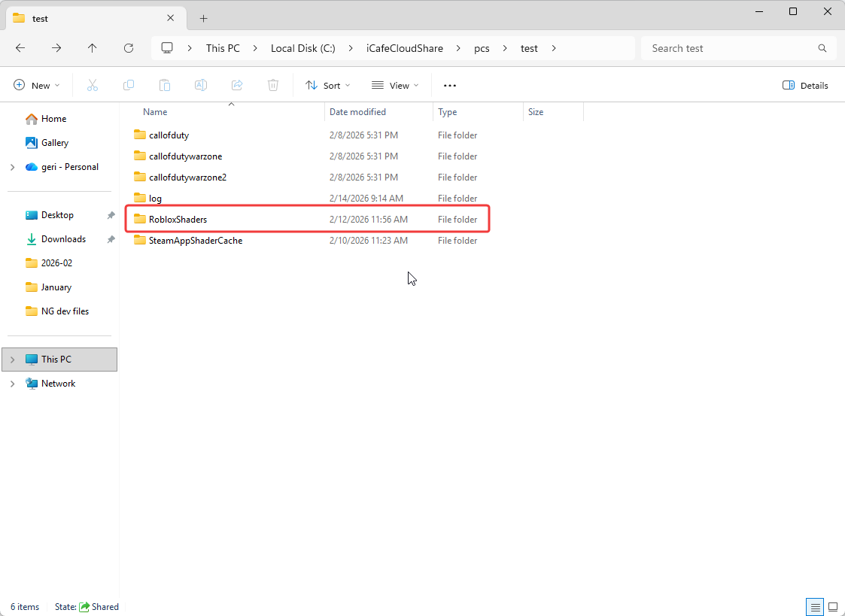Click the Share icon in toolbar
The image size is (845, 616).
click(x=237, y=86)
